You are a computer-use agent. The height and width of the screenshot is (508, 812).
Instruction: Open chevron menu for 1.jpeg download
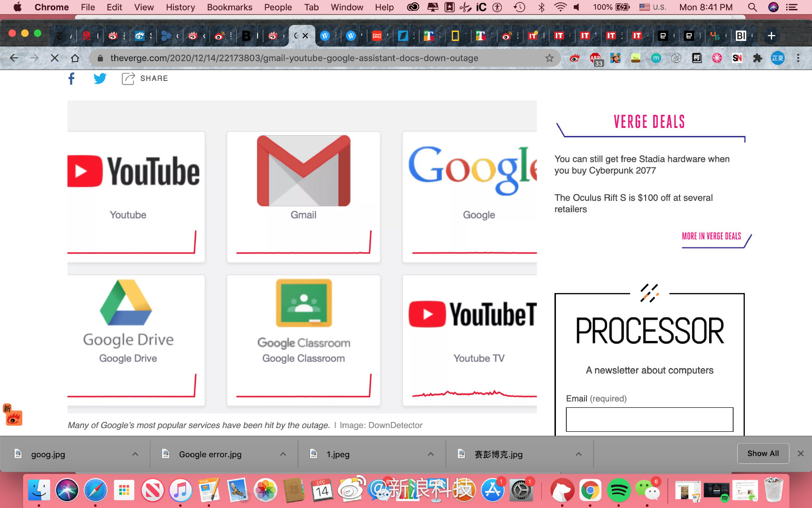[430, 454]
